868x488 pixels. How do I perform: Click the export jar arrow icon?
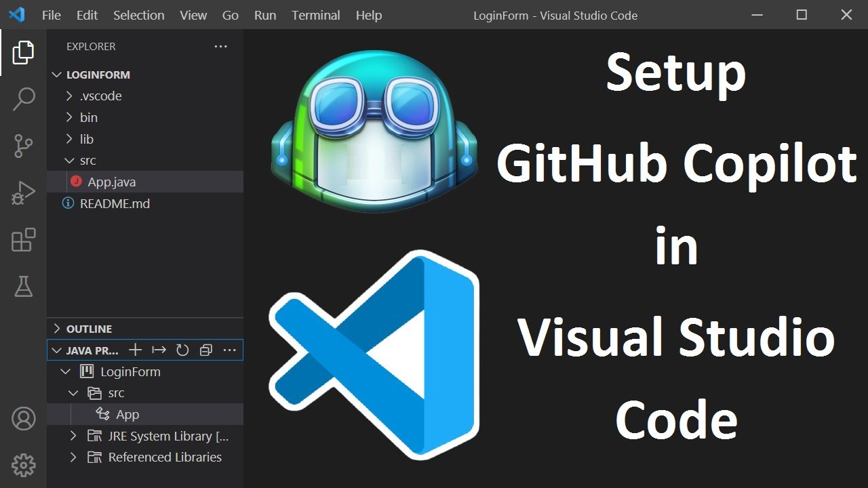point(159,350)
